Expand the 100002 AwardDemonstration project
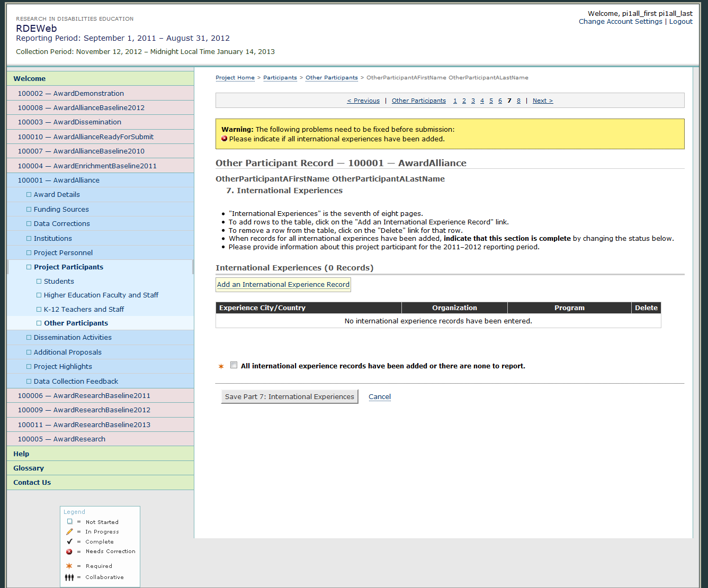Viewport: 708px width, 588px height. point(70,93)
